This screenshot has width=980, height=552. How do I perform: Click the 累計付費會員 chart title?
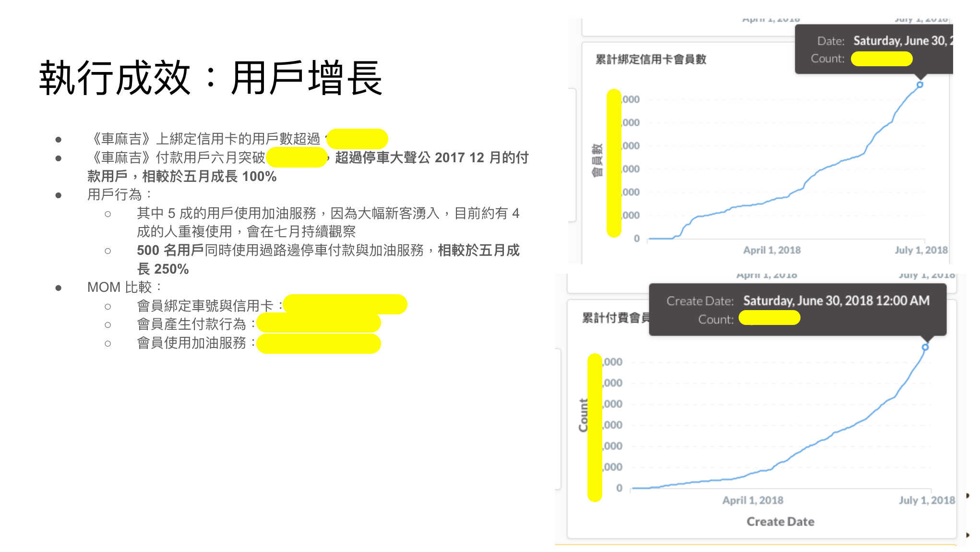coord(615,318)
